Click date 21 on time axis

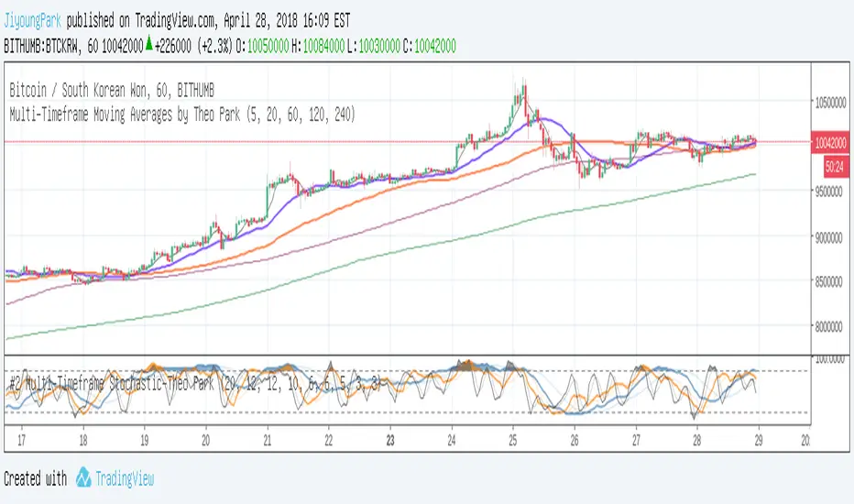click(267, 440)
